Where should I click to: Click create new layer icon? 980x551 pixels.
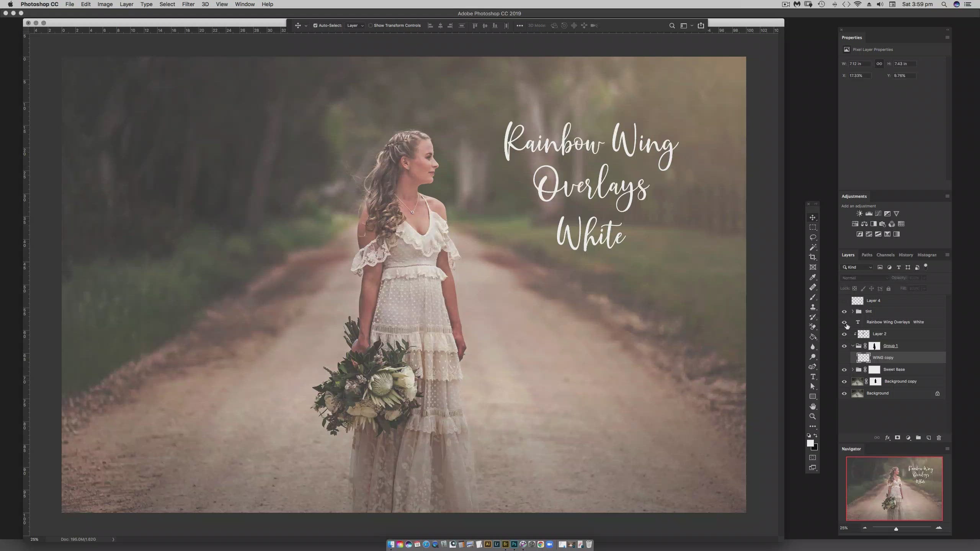(x=928, y=438)
